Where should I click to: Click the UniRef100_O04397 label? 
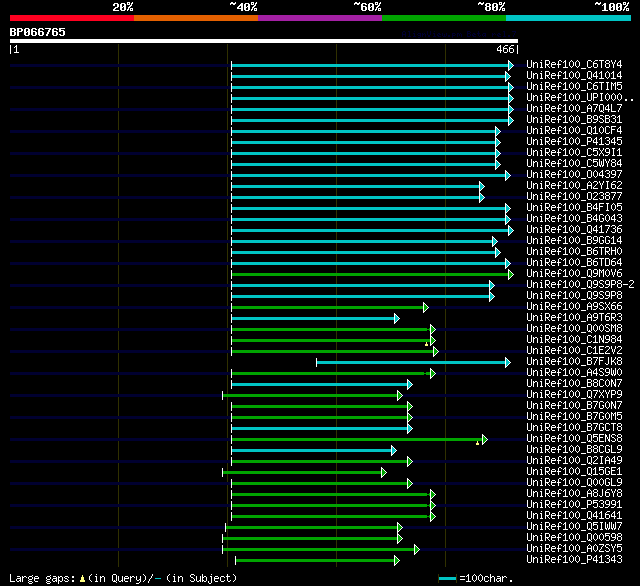click(x=574, y=175)
